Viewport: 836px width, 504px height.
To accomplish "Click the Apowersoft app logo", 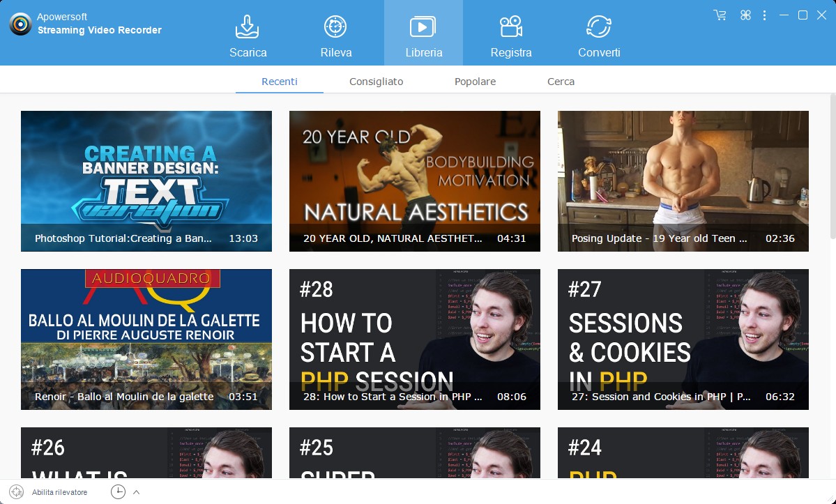I will [x=20, y=24].
